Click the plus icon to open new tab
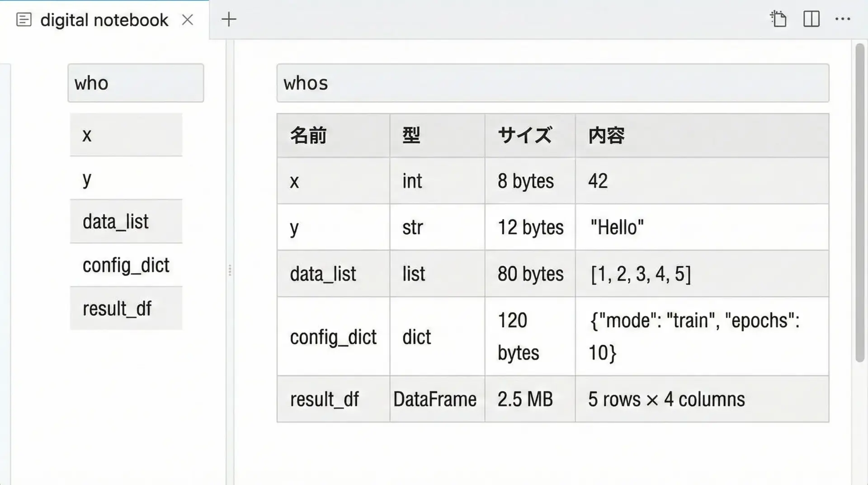 (x=229, y=19)
